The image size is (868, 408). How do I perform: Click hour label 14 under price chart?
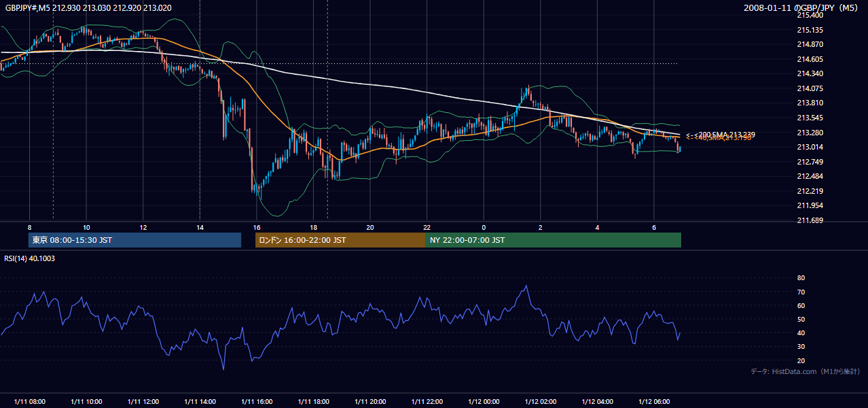pyautogui.click(x=200, y=227)
